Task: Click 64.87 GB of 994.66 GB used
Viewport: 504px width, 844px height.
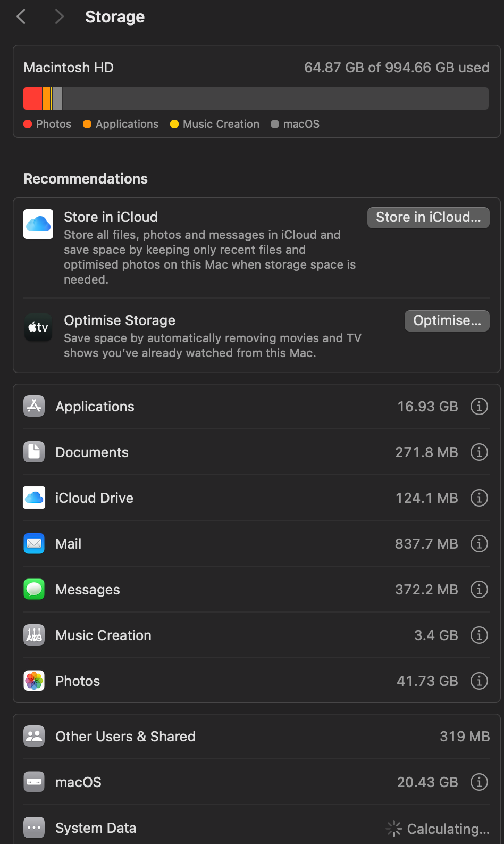Action: click(397, 68)
